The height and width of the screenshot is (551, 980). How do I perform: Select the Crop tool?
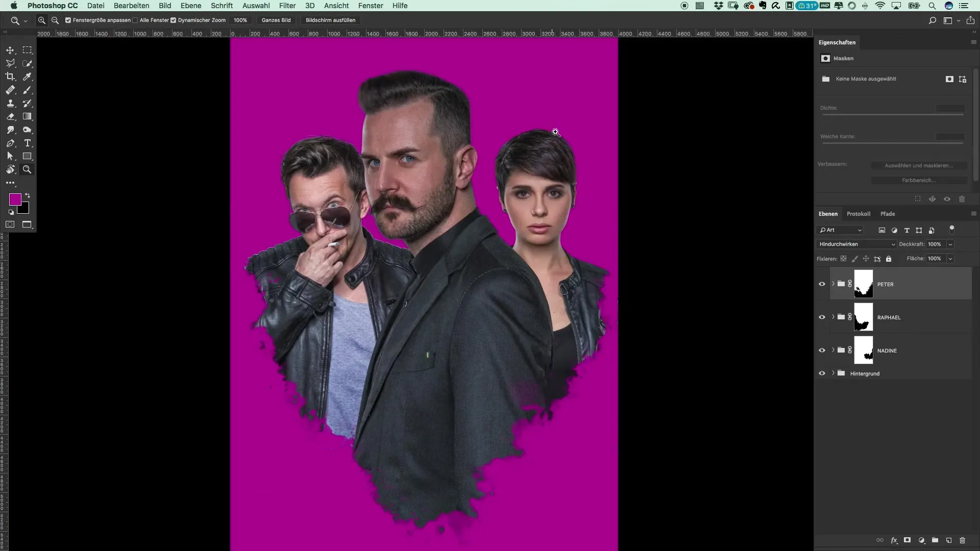pyautogui.click(x=10, y=77)
